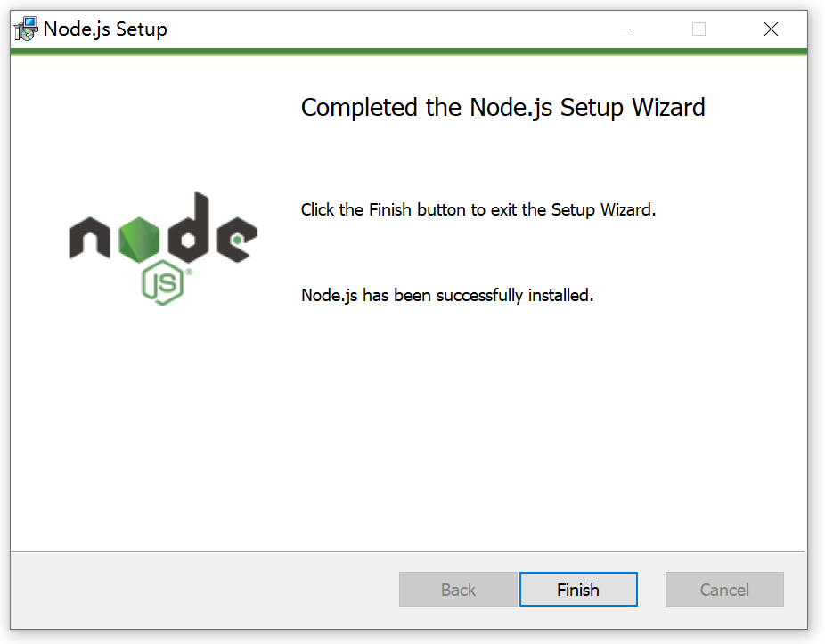Click the Finish button to exit setup
The width and height of the screenshot is (825, 644).
coord(578,590)
